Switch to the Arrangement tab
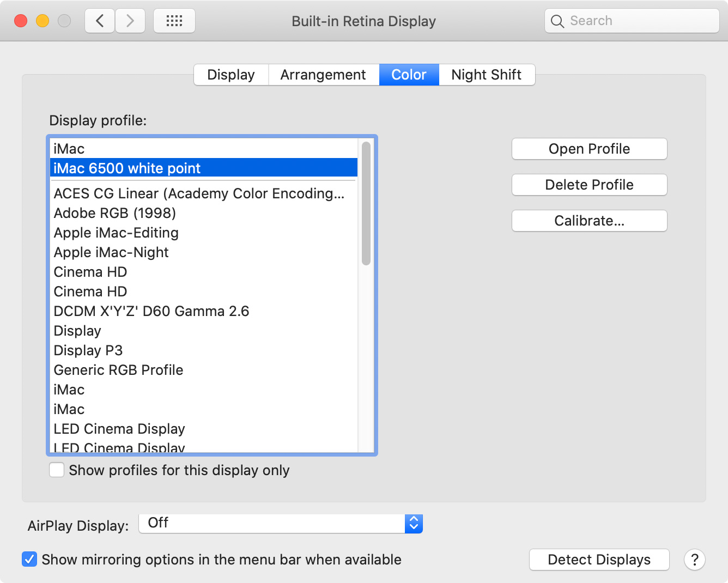728x583 pixels. point(323,75)
